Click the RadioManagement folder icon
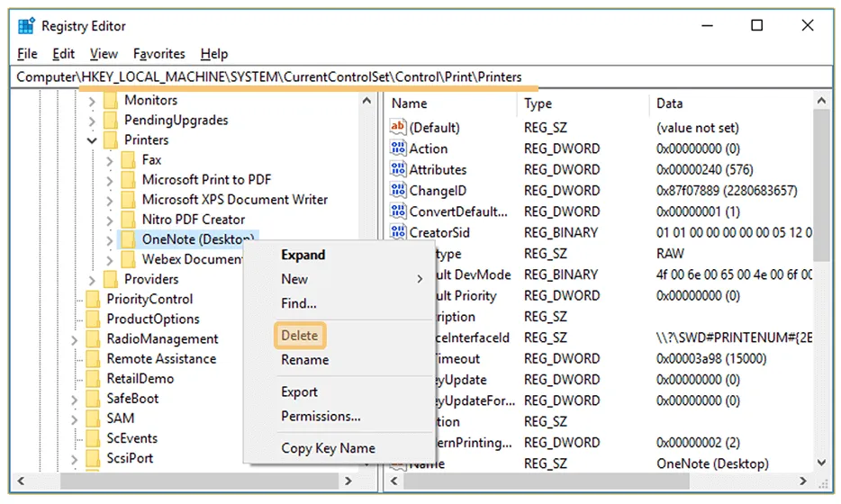 pos(93,338)
